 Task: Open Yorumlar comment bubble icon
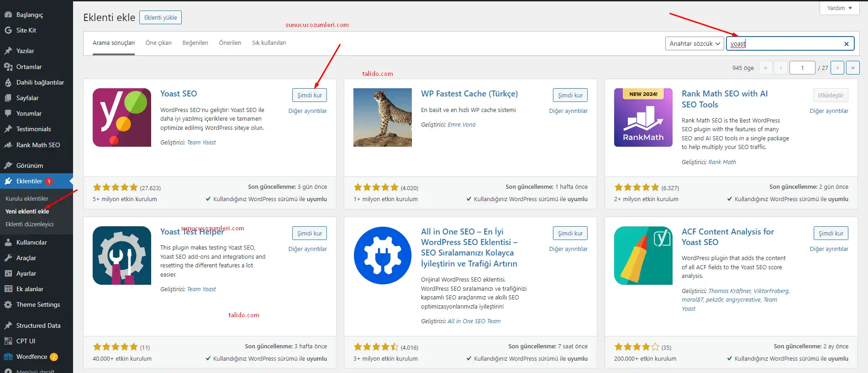[8, 113]
